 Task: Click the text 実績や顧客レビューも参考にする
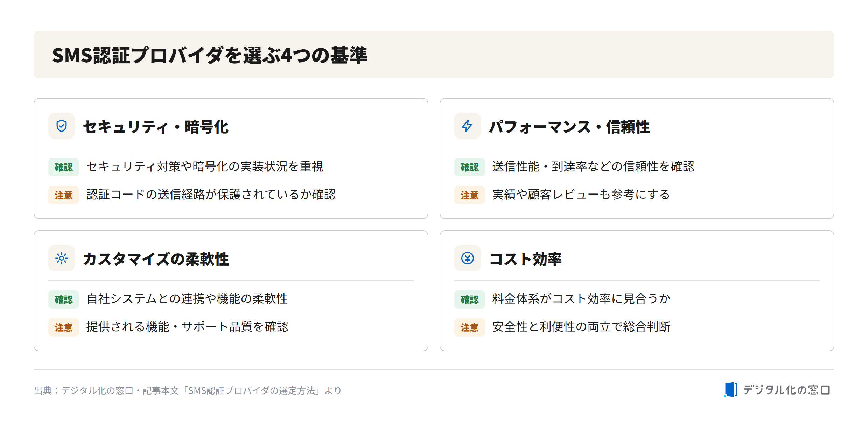pyautogui.click(x=581, y=195)
